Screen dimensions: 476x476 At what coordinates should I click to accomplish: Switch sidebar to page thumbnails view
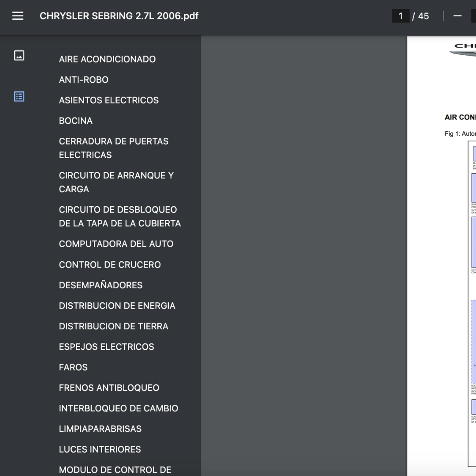[19, 56]
